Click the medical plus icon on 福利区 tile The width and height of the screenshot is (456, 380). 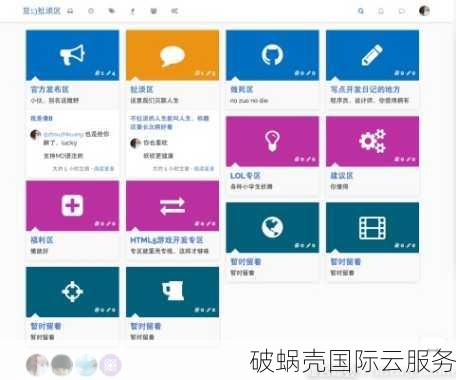[x=72, y=205]
